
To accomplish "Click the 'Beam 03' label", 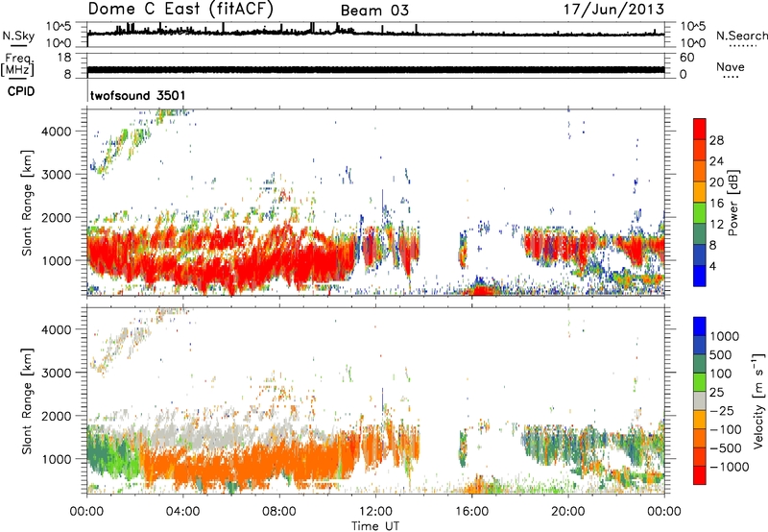I will [x=374, y=11].
